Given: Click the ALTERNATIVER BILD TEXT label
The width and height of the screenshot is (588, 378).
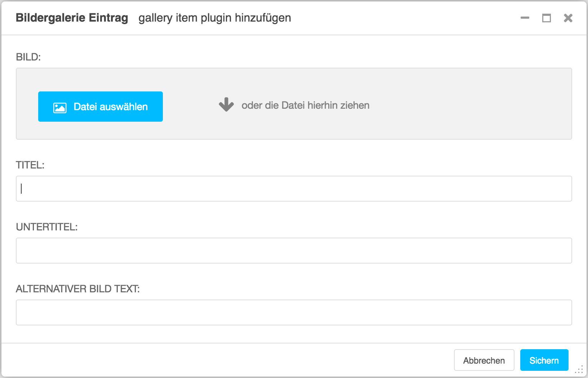Looking at the screenshot, I should (78, 289).
